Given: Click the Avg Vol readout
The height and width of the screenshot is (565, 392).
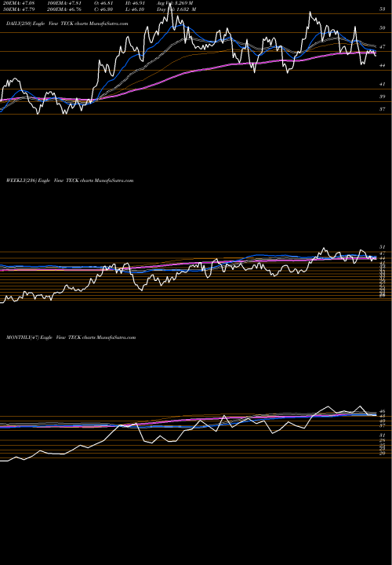Looking at the screenshot, I should [175, 3].
